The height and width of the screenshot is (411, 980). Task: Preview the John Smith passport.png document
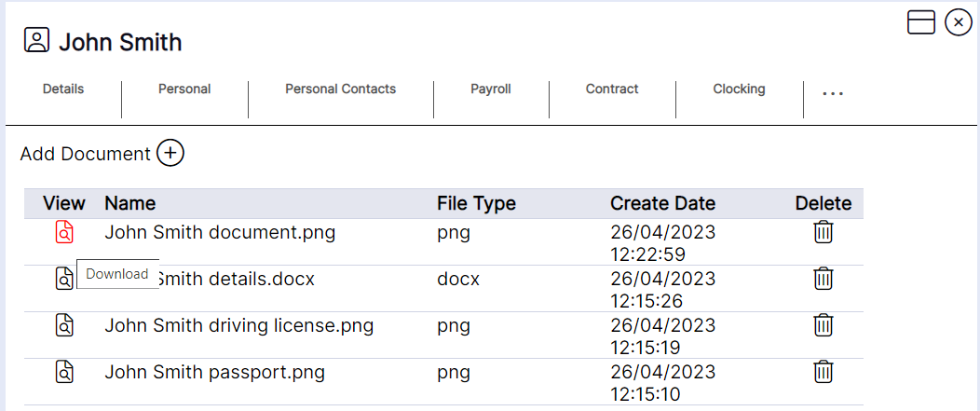point(63,372)
